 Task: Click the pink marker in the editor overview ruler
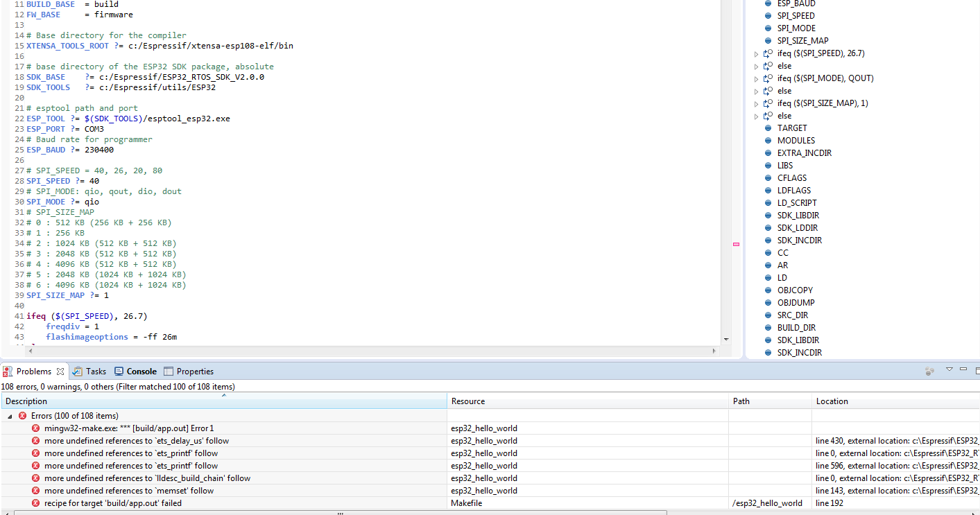(736, 244)
